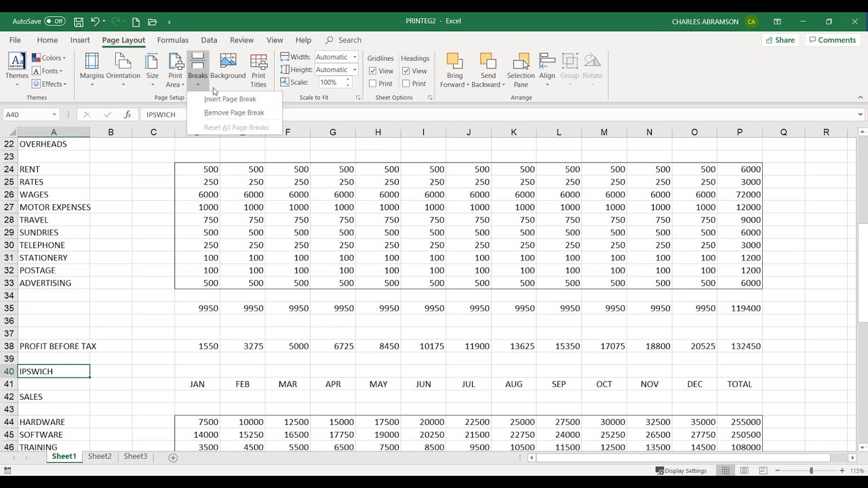
Task: Toggle AutoSave switch
Action: (55, 22)
